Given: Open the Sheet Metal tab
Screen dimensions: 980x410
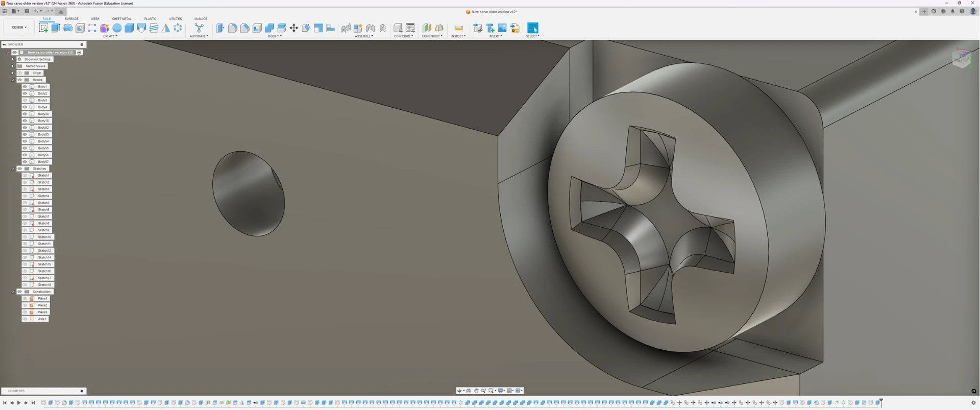Looking at the screenshot, I should pyautogui.click(x=121, y=19).
